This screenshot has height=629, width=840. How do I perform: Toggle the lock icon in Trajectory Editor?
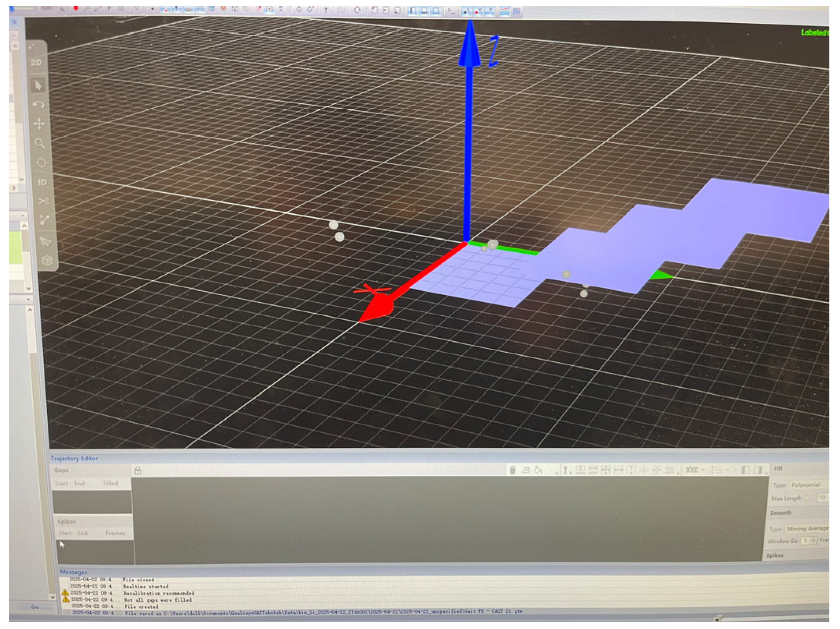tap(138, 471)
